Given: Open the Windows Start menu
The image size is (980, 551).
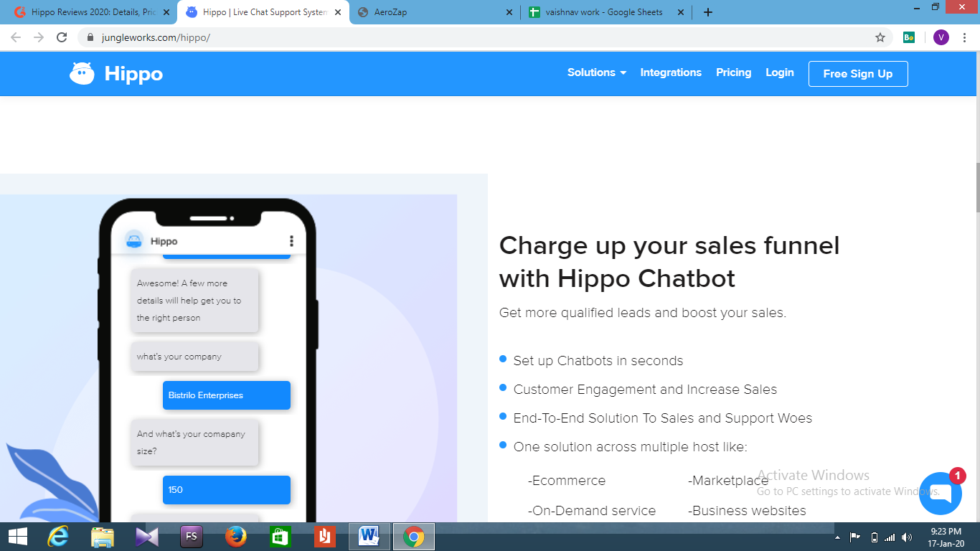Looking at the screenshot, I should click(x=17, y=536).
